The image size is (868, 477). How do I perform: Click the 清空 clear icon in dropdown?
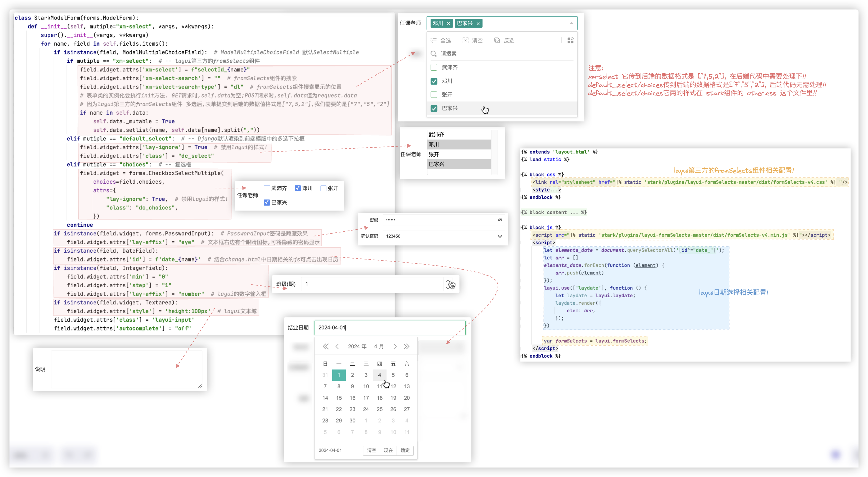point(465,41)
